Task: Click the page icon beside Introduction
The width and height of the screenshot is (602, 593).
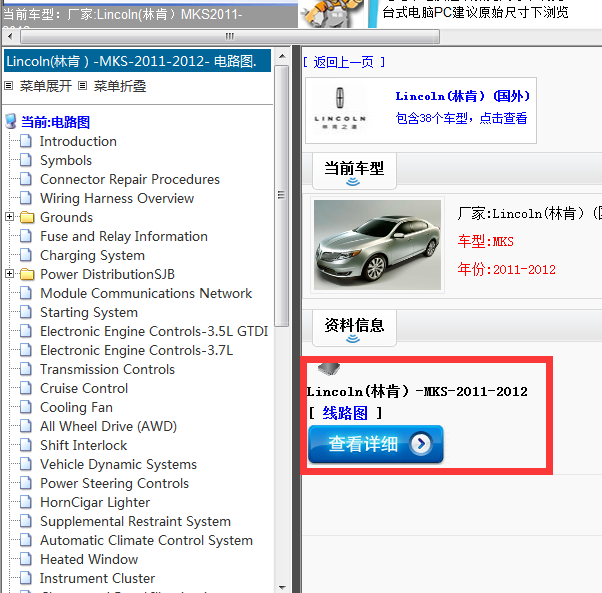Action: (x=26, y=141)
